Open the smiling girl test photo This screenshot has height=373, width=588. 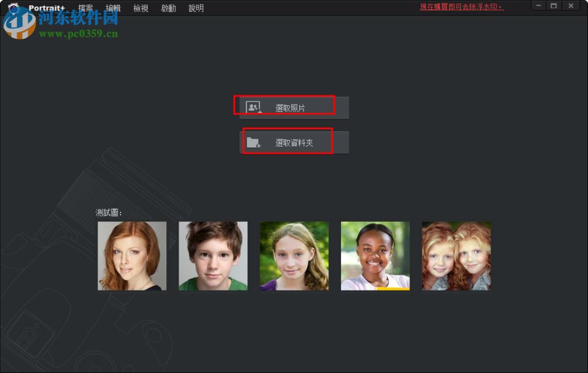coord(375,255)
